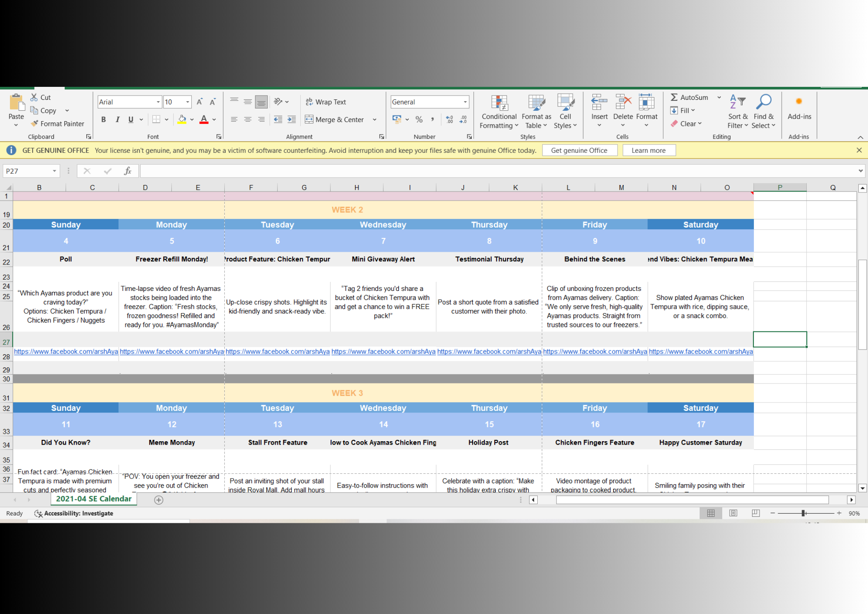Click the Insert cells icon
The image size is (868, 614).
click(x=599, y=102)
